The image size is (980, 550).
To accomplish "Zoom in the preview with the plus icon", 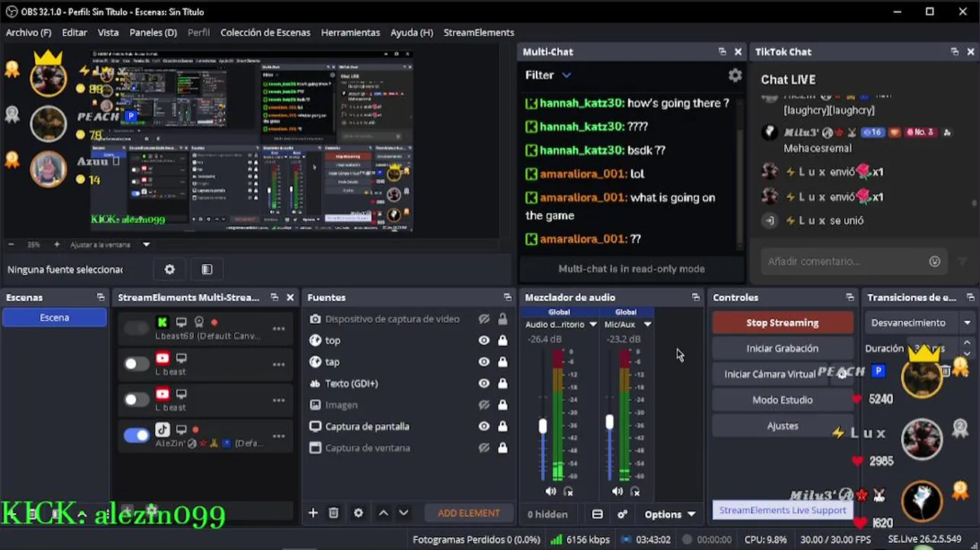I will [x=56, y=244].
